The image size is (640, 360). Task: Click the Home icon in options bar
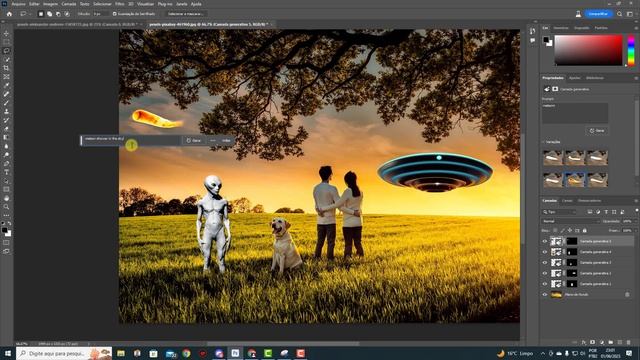click(9, 14)
